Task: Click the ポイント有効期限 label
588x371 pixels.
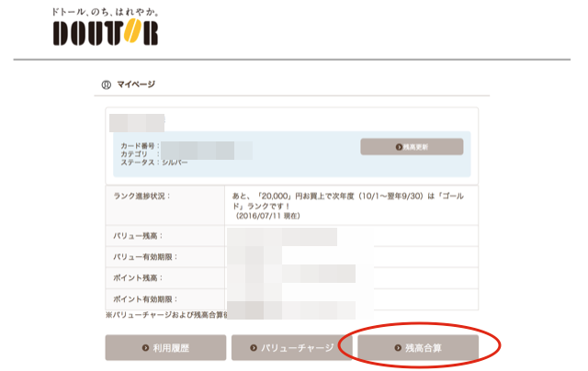Action: pos(145,299)
